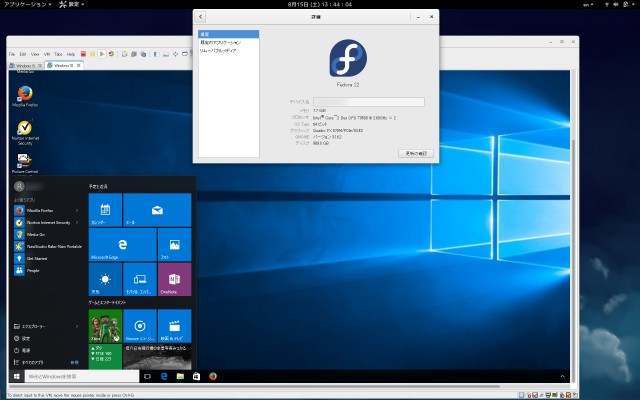Click the Power option in Start menu

[22, 350]
